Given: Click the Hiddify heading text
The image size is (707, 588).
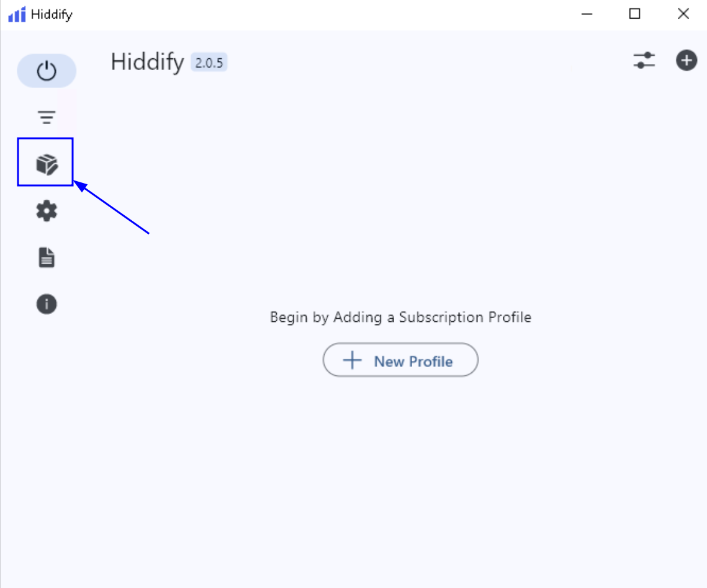Looking at the screenshot, I should [x=146, y=61].
